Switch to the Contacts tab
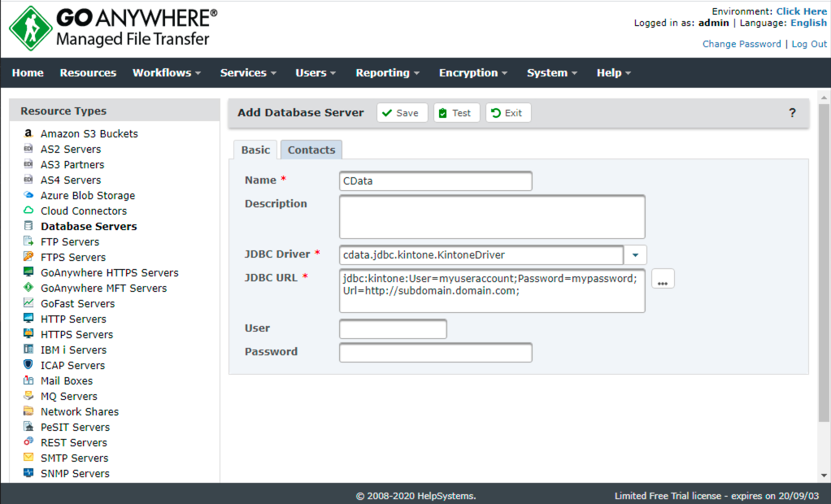Screen dimensions: 831x504 pos(311,150)
